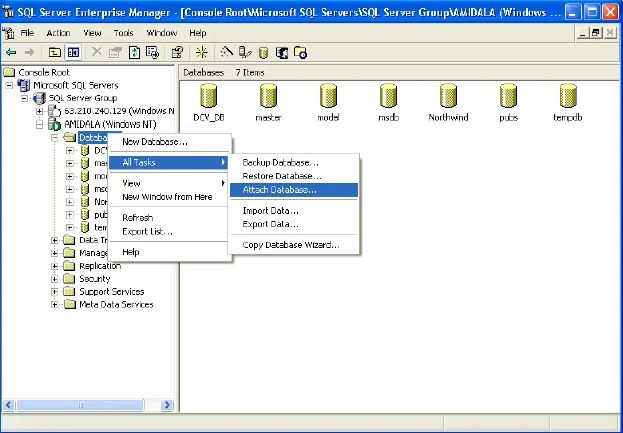Viewport: 623px width, 433px height.
Task: Choose New Window from Here
Action: tap(170, 197)
